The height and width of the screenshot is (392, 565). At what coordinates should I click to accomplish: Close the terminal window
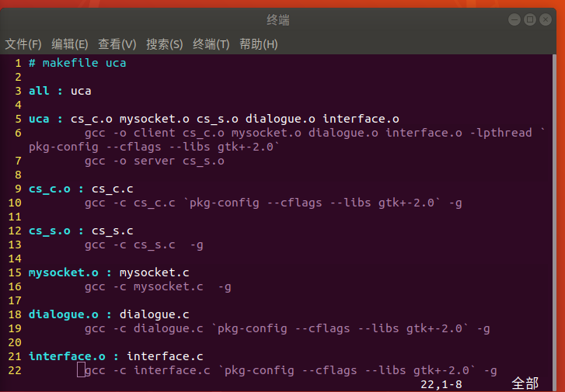[545, 19]
